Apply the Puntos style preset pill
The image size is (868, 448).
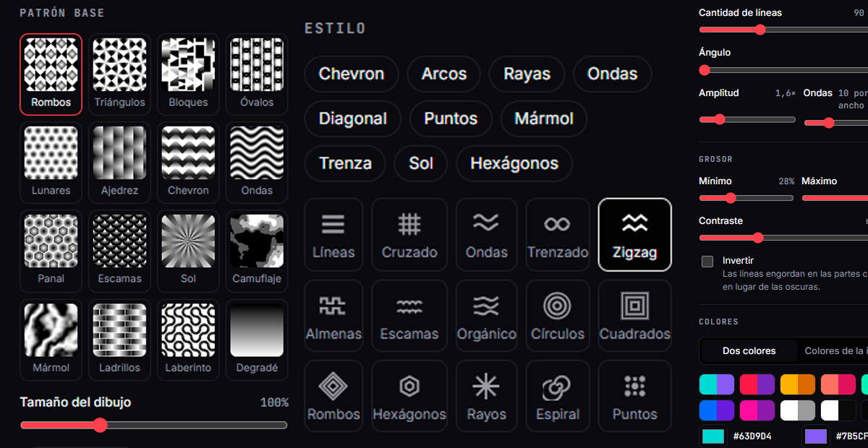(451, 119)
